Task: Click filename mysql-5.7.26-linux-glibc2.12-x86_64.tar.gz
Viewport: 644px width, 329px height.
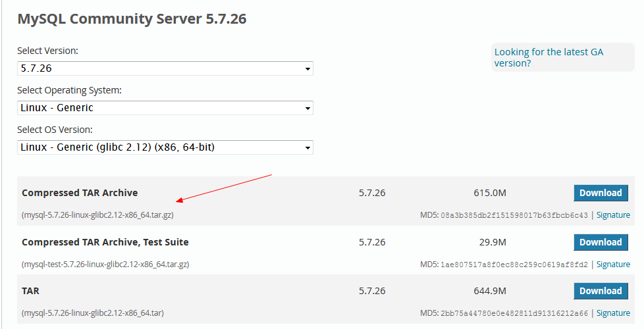Action: point(97,215)
